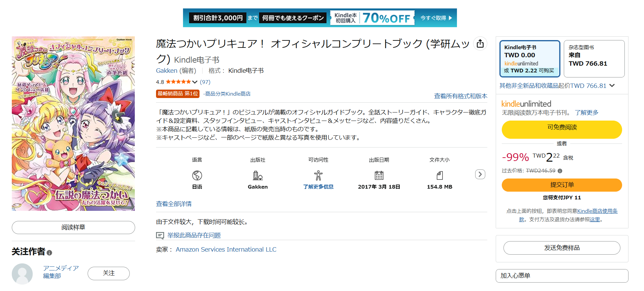Image resolution: width=644 pixels, height=291 pixels.
Task: Click the 您将支付JPY 11 text
Action: pyautogui.click(x=562, y=197)
